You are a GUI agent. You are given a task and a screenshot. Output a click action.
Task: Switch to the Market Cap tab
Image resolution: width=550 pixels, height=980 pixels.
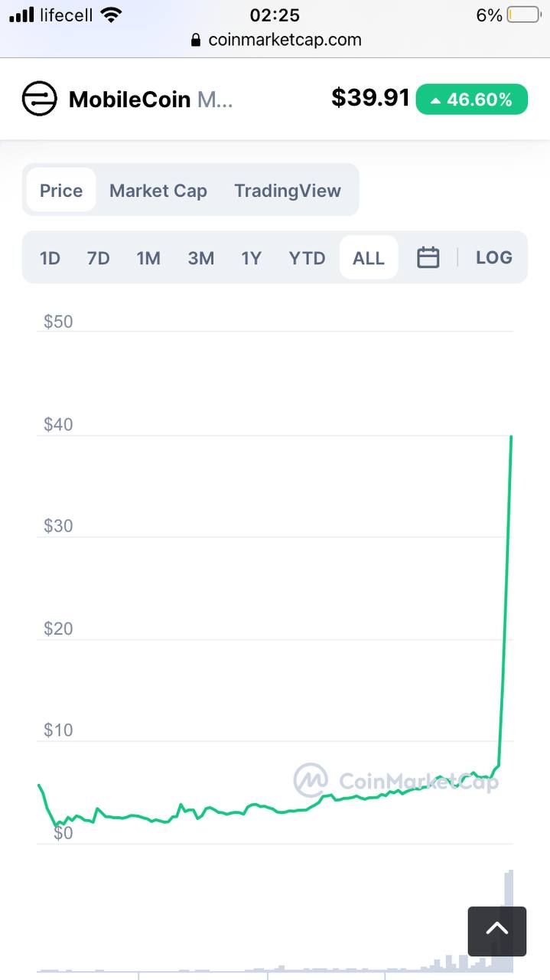[x=158, y=191]
